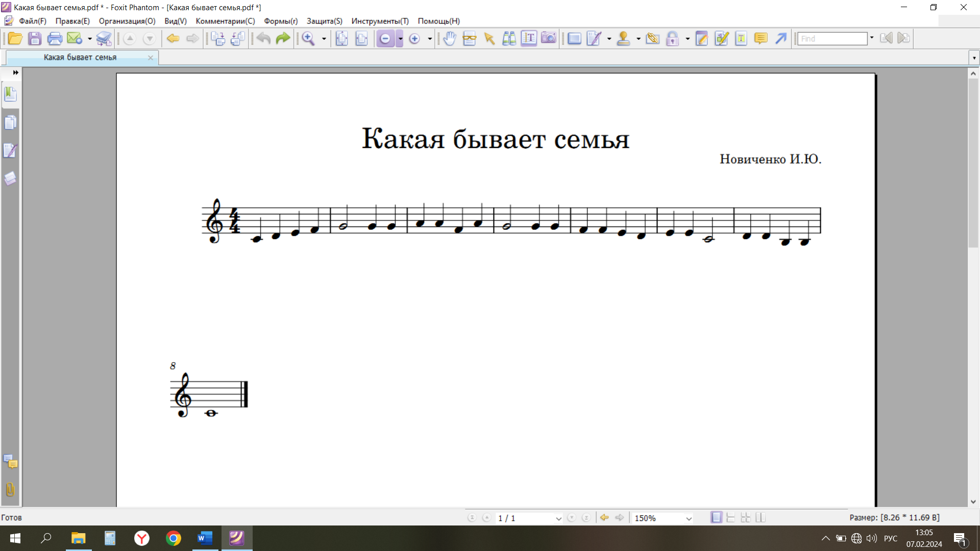Viewport: 980px width, 551px height.
Task: Click the Print icon in toolbar
Action: tap(54, 39)
